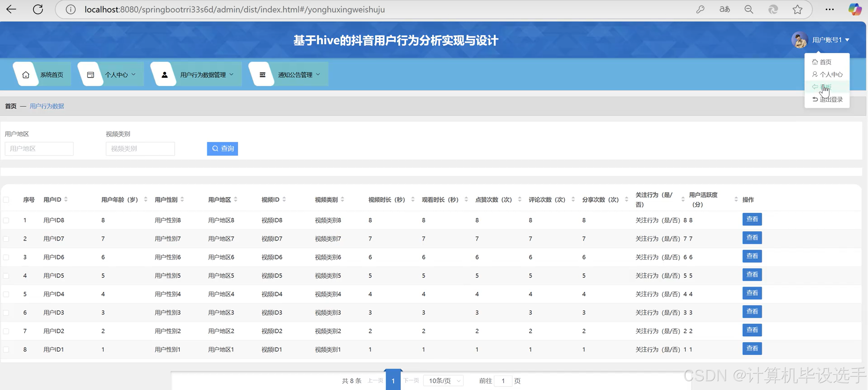
Task: Add this page to favorites star
Action: (x=797, y=9)
